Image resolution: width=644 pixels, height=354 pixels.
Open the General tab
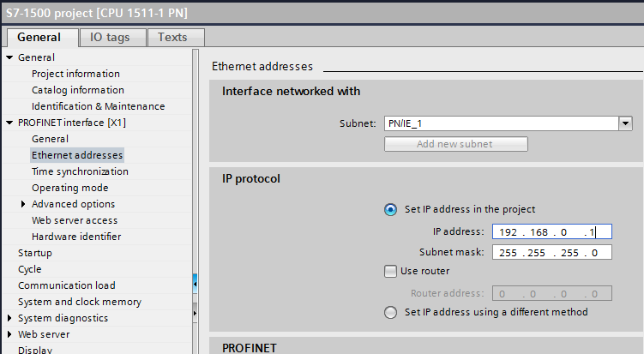[x=39, y=37]
